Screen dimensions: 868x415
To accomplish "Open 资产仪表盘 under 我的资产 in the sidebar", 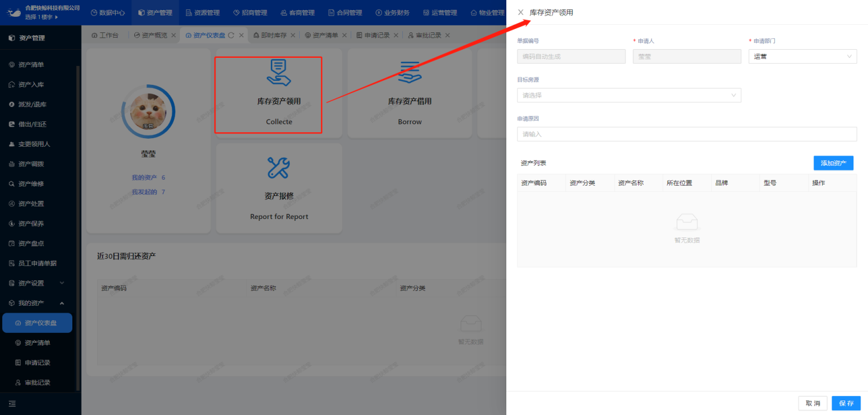I will coord(37,323).
